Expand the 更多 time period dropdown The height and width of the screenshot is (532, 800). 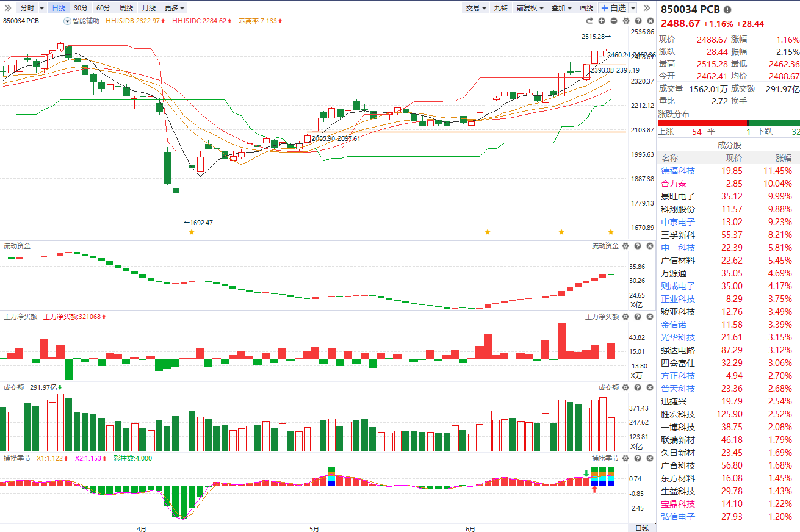[175, 8]
